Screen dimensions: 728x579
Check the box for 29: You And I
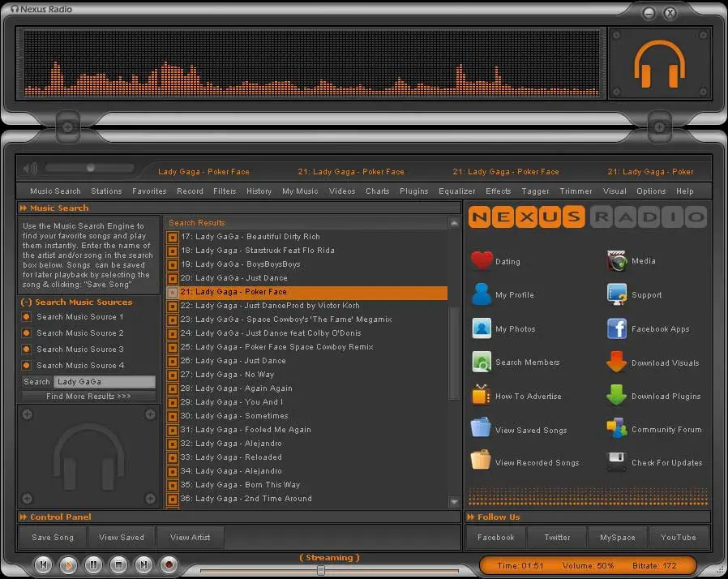click(x=173, y=402)
